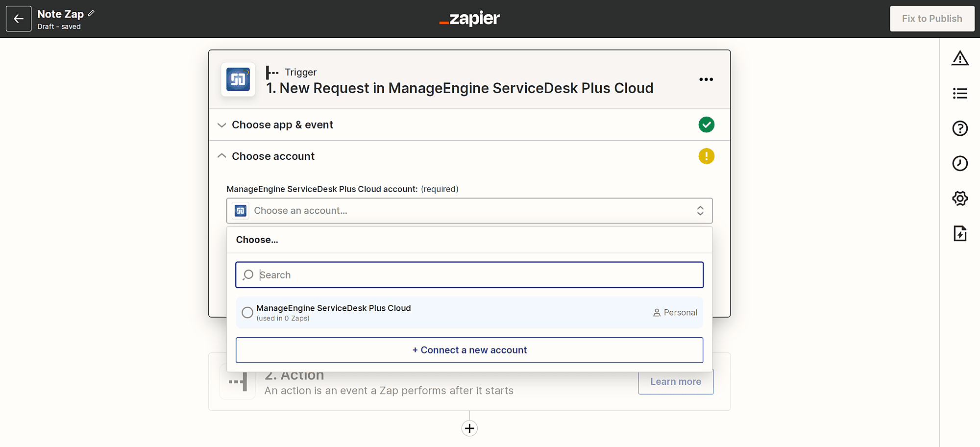Click the back arrow button
The image size is (980, 447).
coord(19,19)
